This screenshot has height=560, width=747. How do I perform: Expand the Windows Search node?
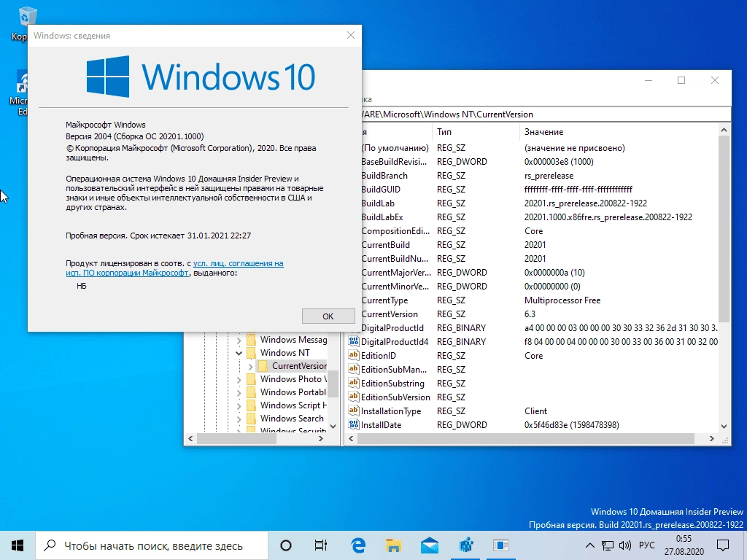coord(239,419)
